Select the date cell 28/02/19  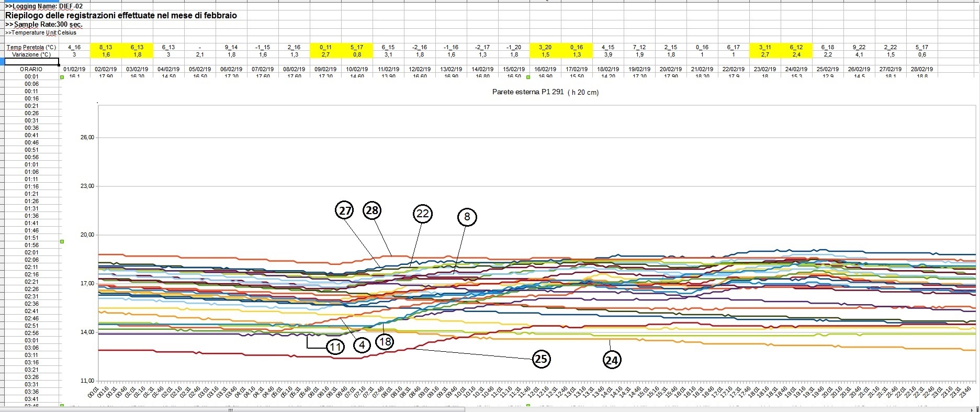(921, 69)
